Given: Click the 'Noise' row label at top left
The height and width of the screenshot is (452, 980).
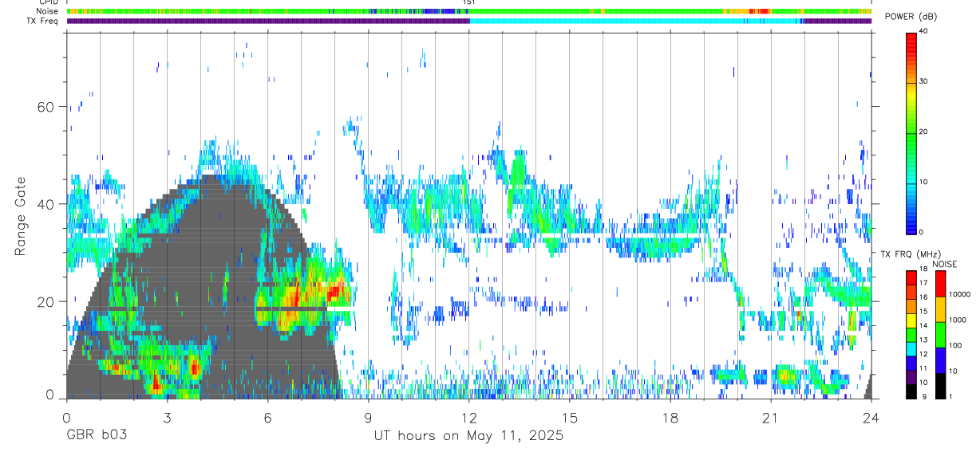Looking at the screenshot, I should tap(49, 11).
